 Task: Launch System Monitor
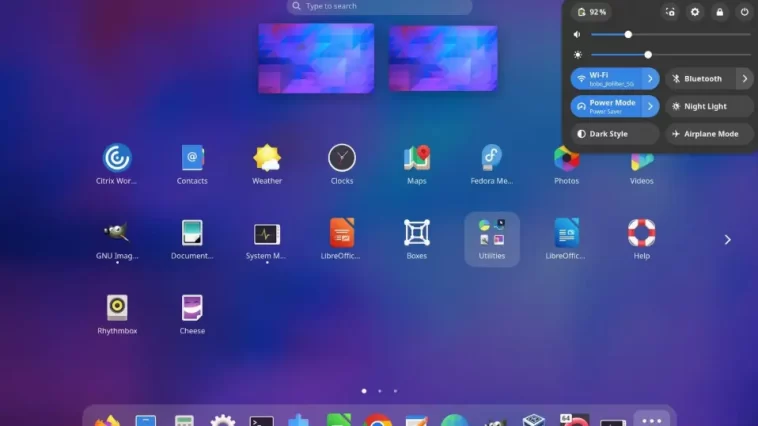point(267,239)
